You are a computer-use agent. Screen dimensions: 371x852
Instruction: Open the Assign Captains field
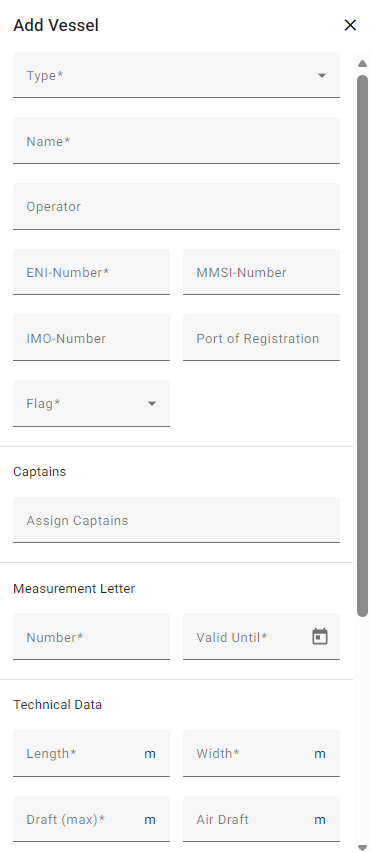[177, 520]
